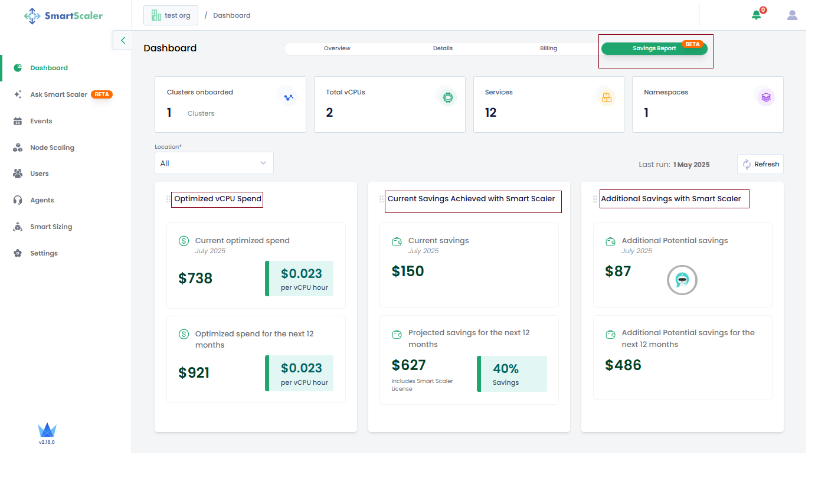Open Events in the sidebar
This screenshot has width=815, height=504.
click(41, 121)
